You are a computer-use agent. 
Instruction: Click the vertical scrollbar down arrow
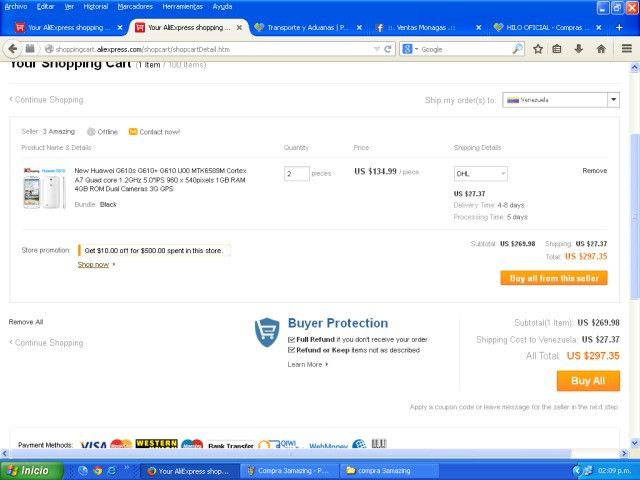pos(635,443)
